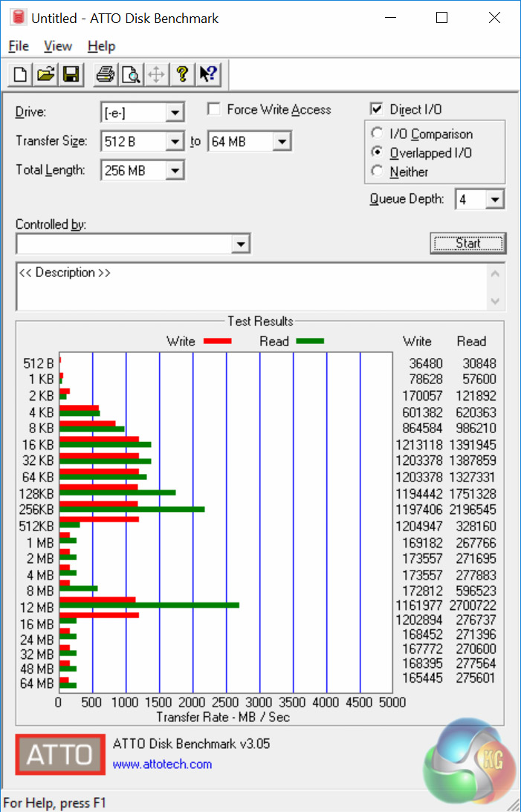Click the ATTO disk icon in title bar

[x=19, y=18]
